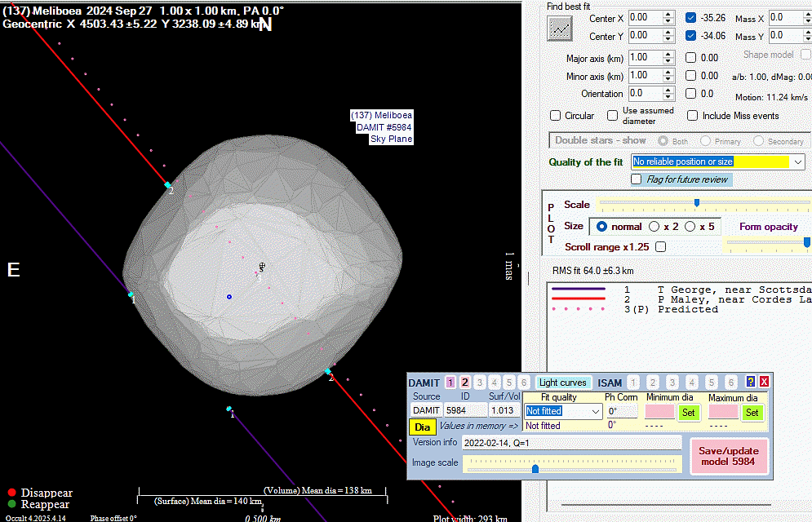Viewport: 812px width, 522px height.
Task: Open the help question mark icon
Action: (751, 383)
